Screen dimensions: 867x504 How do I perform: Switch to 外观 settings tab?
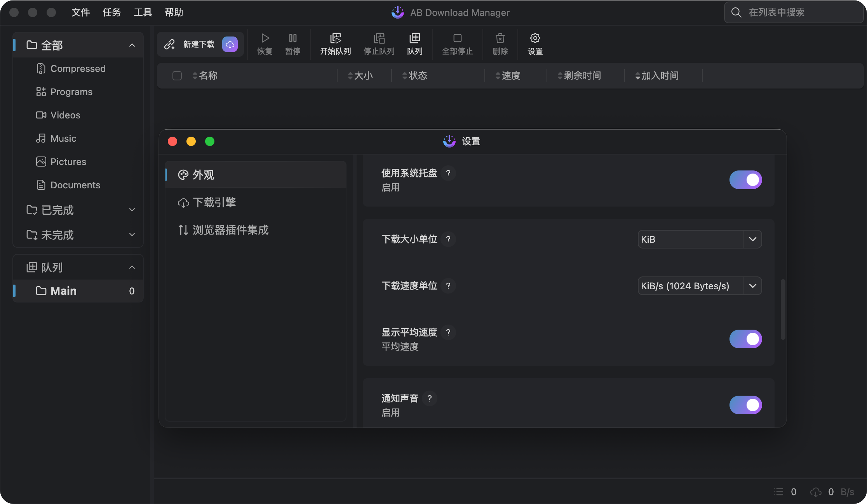point(256,175)
